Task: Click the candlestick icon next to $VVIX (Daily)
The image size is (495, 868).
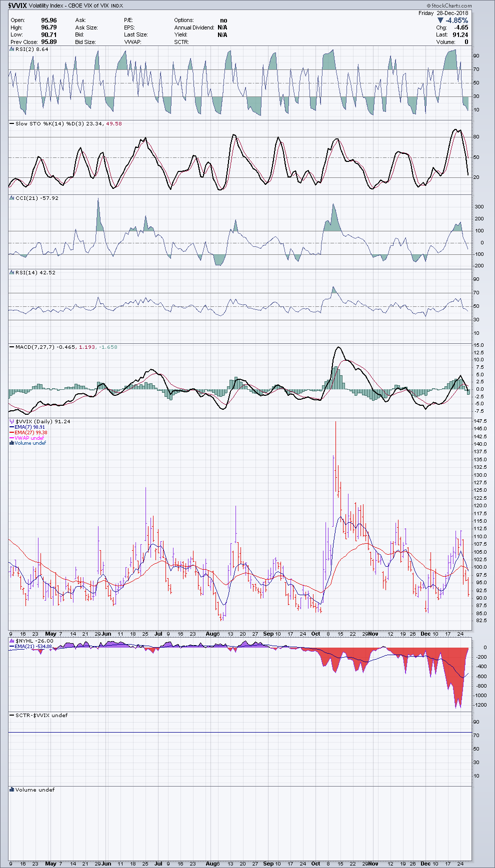Action: [x=12, y=422]
